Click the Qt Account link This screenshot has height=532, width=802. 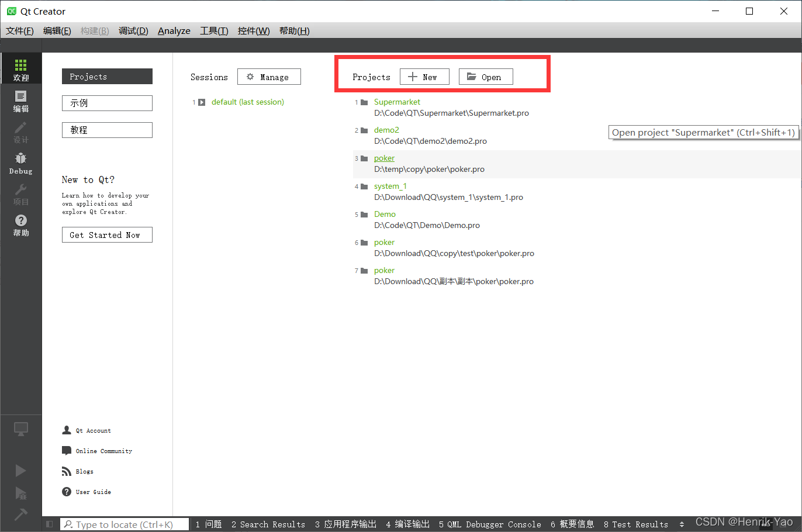(93, 431)
